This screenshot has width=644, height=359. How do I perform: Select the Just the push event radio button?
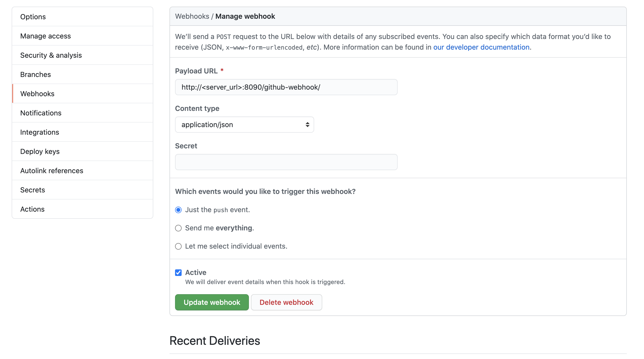tap(178, 210)
